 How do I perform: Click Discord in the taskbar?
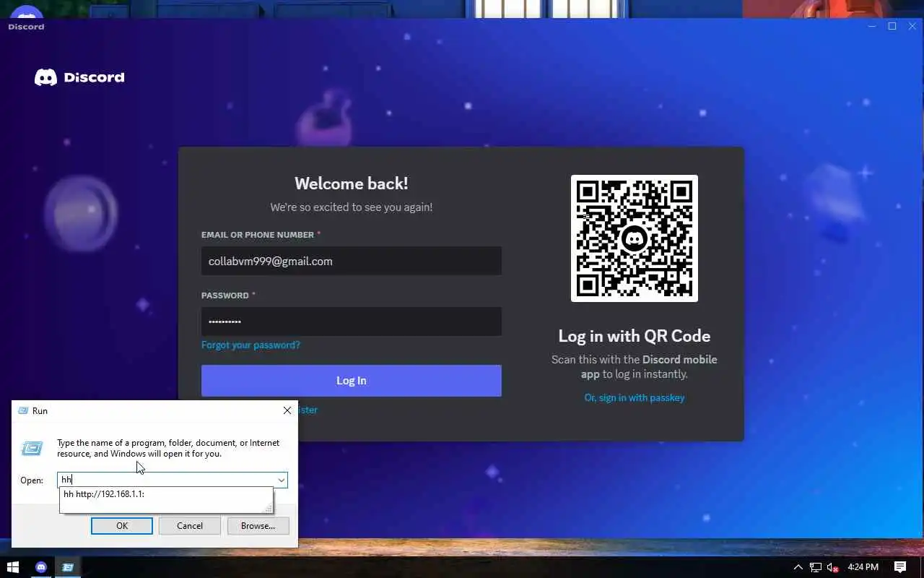tap(41, 567)
